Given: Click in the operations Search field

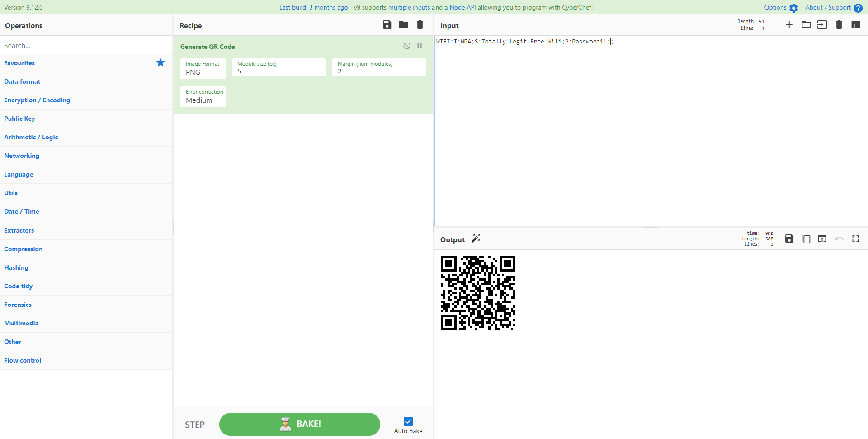Looking at the screenshot, I should click(x=86, y=45).
